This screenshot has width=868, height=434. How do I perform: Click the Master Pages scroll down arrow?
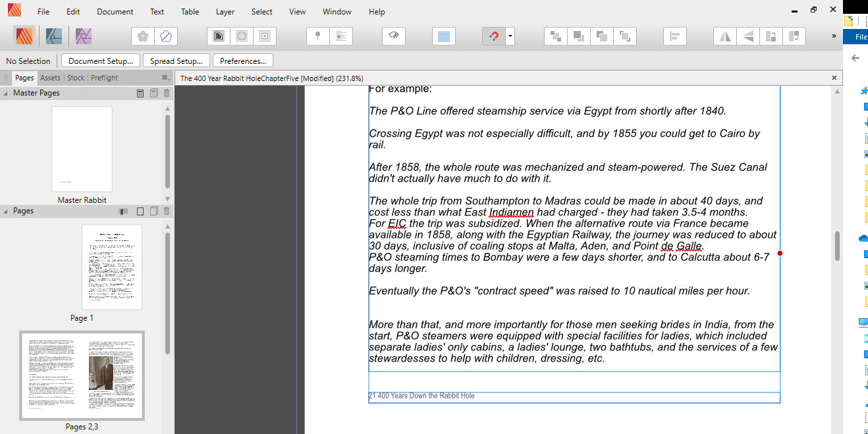[x=167, y=198]
